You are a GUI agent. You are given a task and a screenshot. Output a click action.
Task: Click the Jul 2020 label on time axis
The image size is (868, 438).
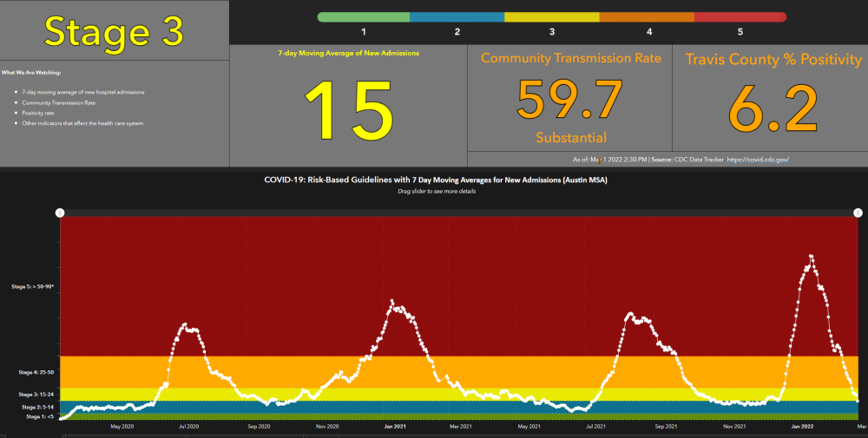pos(189,427)
